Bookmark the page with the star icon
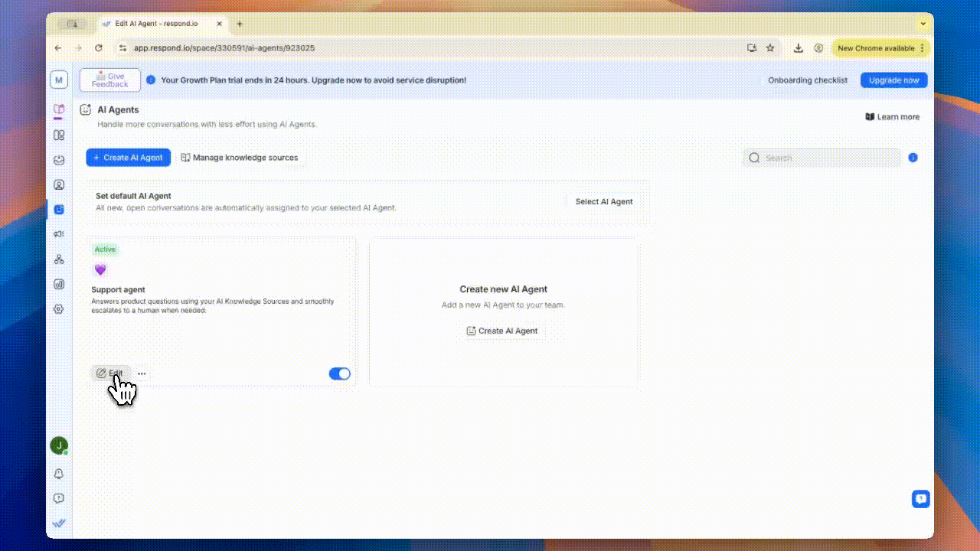This screenshot has height=551, width=980. pos(770,47)
